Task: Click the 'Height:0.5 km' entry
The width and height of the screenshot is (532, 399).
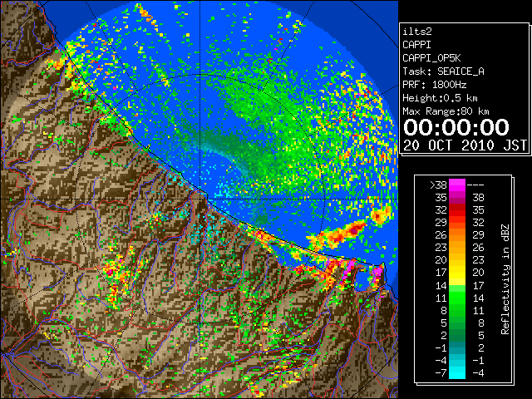Action: tap(440, 98)
